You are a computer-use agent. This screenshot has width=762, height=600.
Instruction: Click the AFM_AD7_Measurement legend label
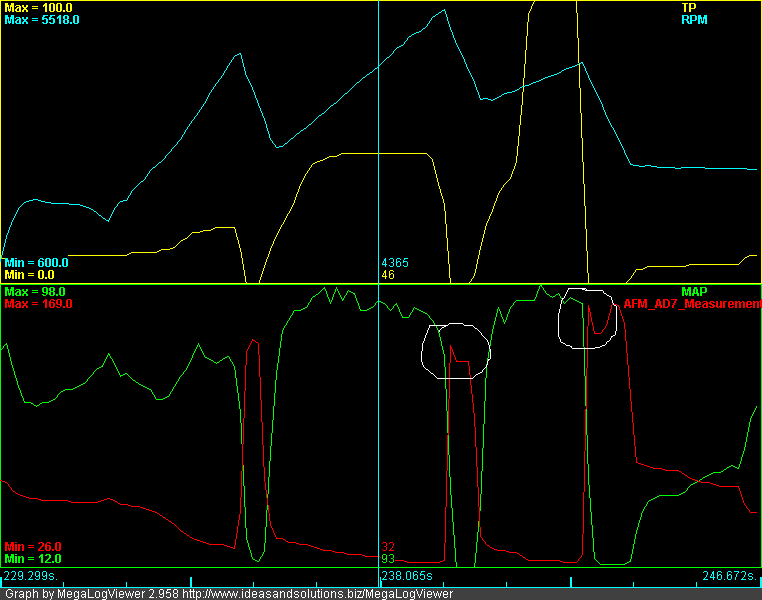point(693,304)
